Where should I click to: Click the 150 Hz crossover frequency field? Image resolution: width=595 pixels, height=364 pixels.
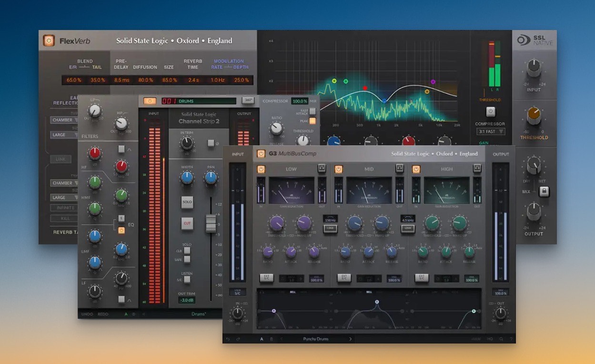330,220
